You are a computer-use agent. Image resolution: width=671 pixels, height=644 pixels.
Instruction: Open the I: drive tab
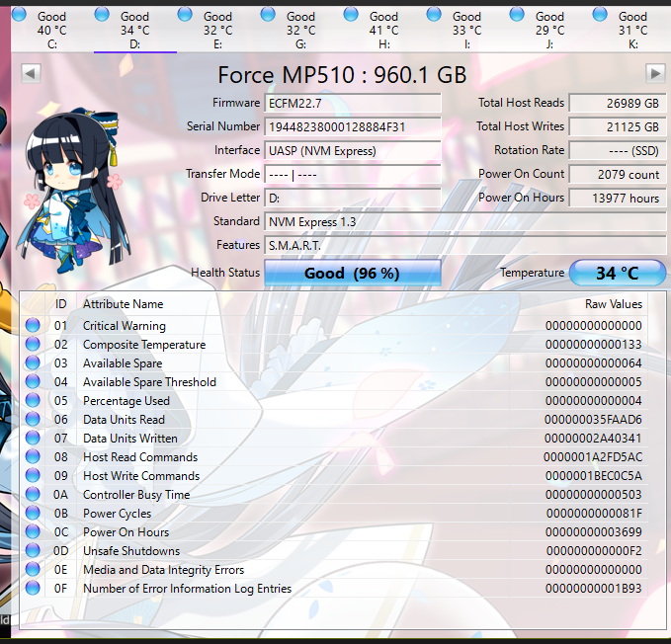click(x=467, y=29)
